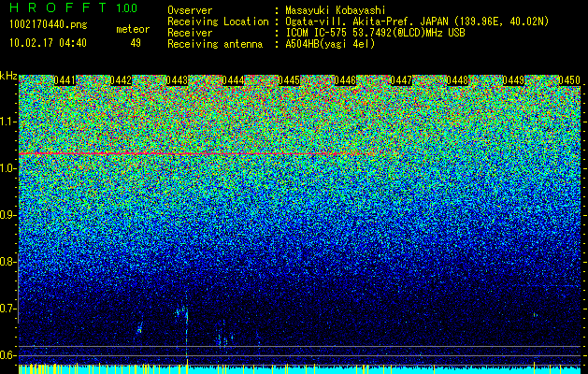Click the Ogata-vill. Akita-Pref. JAPAN location text

click(417, 22)
